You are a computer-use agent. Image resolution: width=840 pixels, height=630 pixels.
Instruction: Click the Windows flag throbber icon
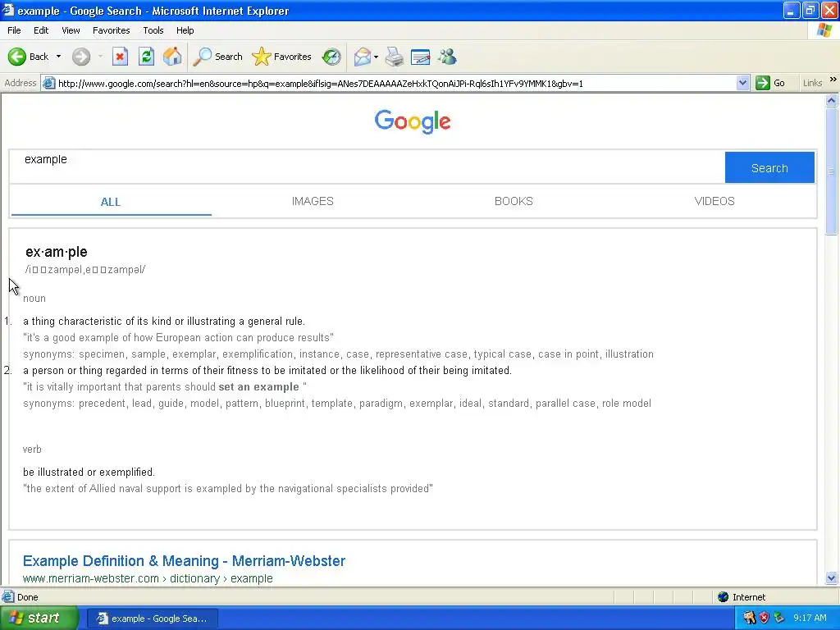[x=824, y=30]
